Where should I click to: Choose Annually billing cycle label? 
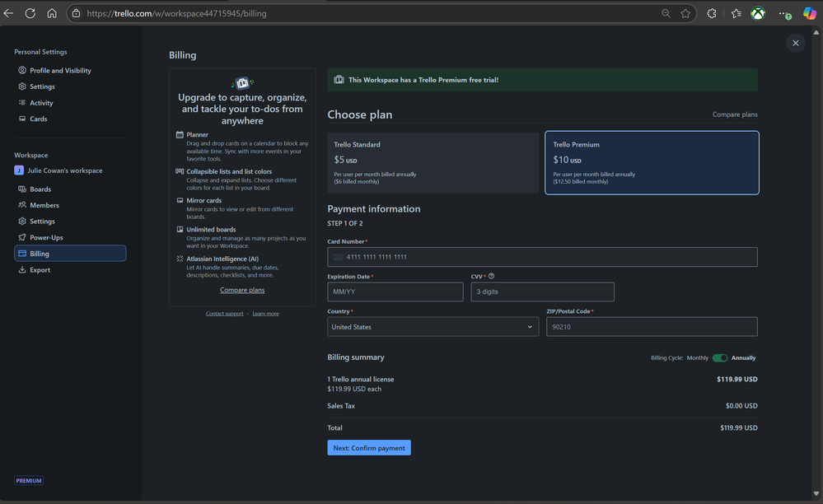point(744,357)
